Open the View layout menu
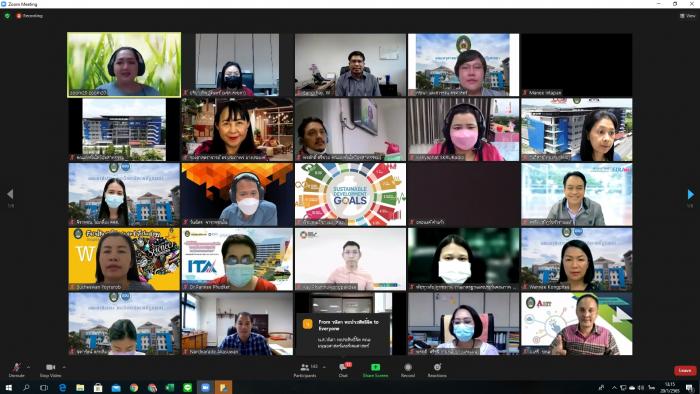700x394 pixels. [x=688, y=16]
